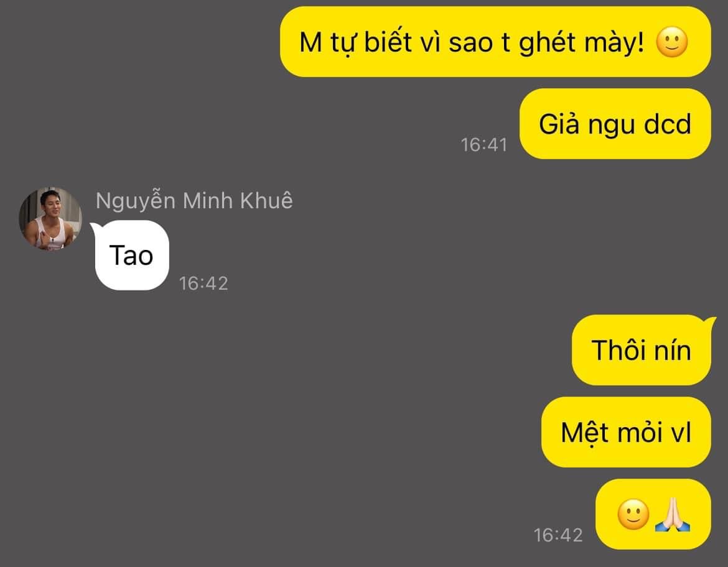Tap the smiley emoji beside the praying hands

(633, 514)
